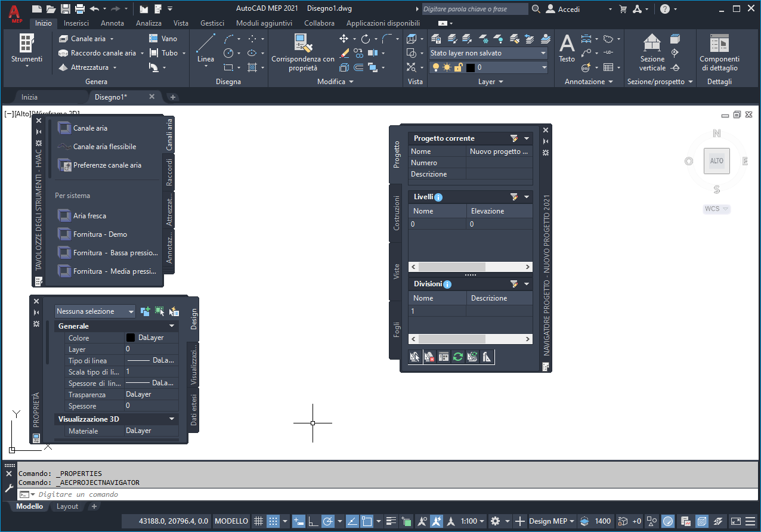Toggle grid display in status bar
Viewport: 761px width, 532px height.
(258, 521)
